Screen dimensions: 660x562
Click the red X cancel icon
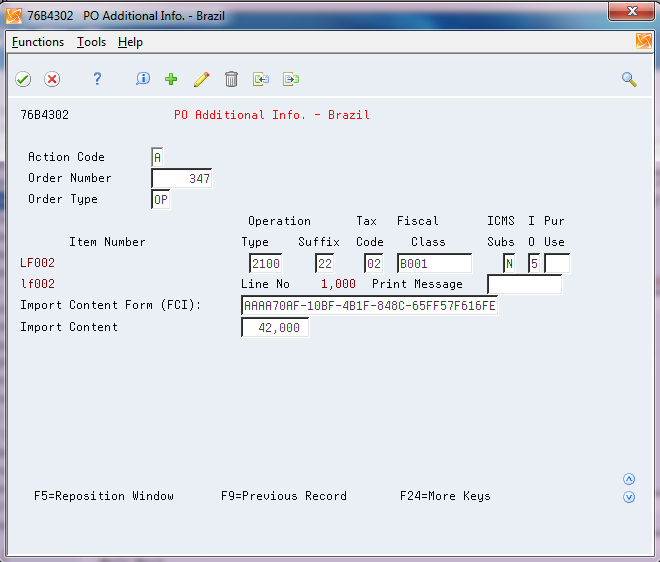coord(52,79)
